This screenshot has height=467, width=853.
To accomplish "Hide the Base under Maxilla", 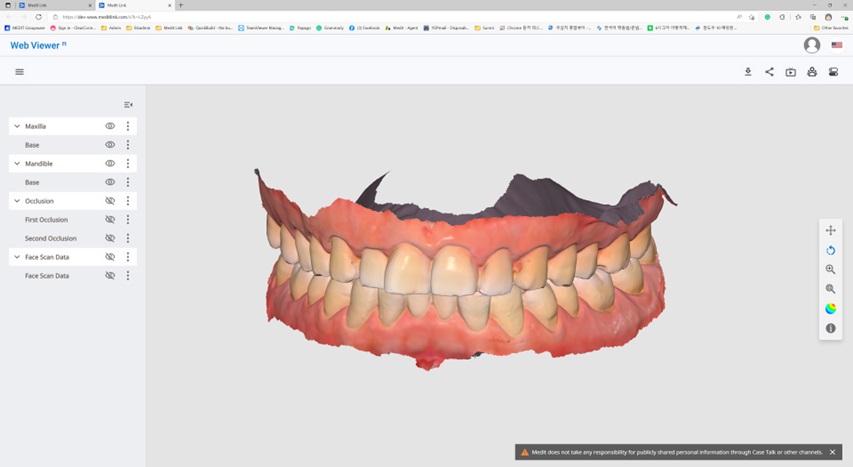I will (110, 145).
